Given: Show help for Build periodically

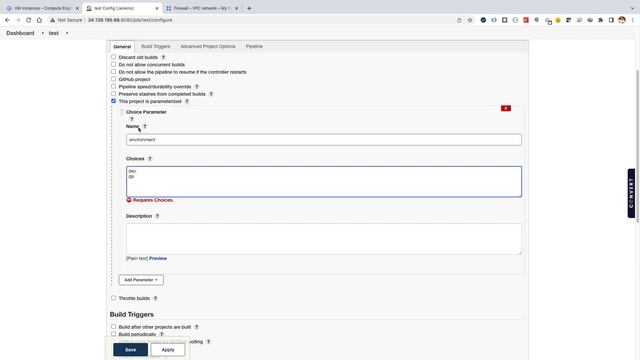Looking at the screenshot, I should [162, 334].
